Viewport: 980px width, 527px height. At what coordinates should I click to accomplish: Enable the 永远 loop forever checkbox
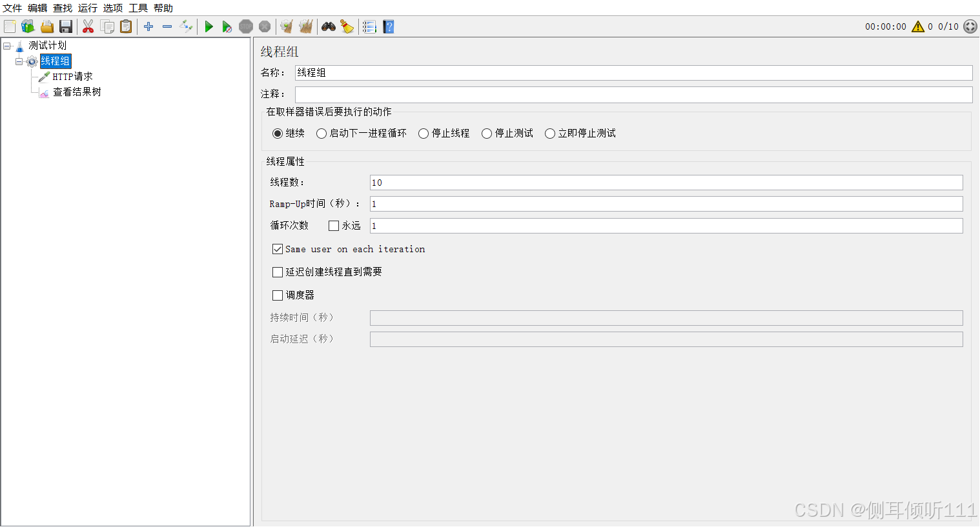334,226
